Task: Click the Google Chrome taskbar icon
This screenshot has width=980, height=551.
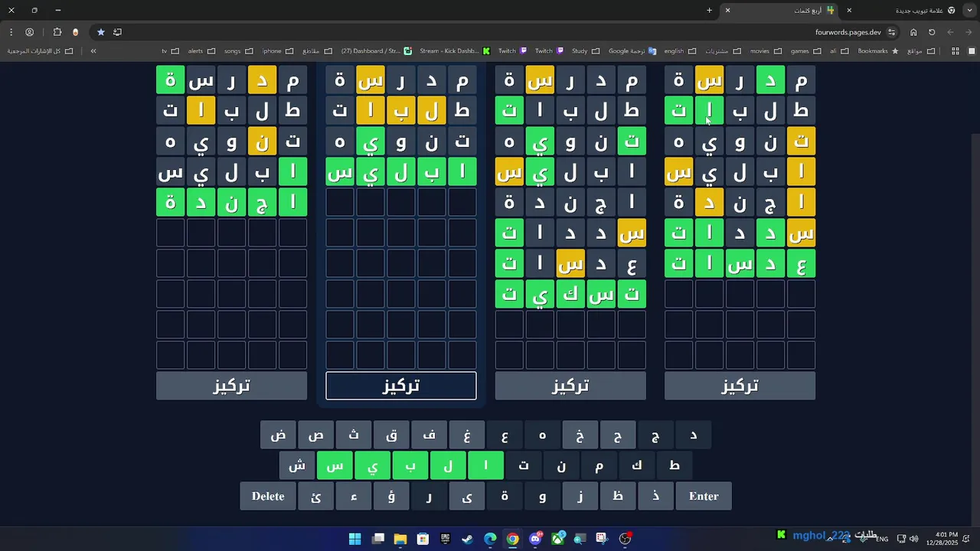Action: pos(512,539)
